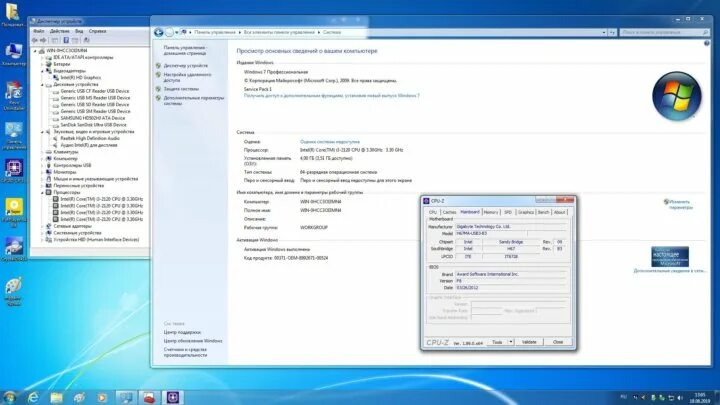The image size is (720, 405).
Task: Select Generic USB CF Reader USB Device
Action: click(95, 91)
